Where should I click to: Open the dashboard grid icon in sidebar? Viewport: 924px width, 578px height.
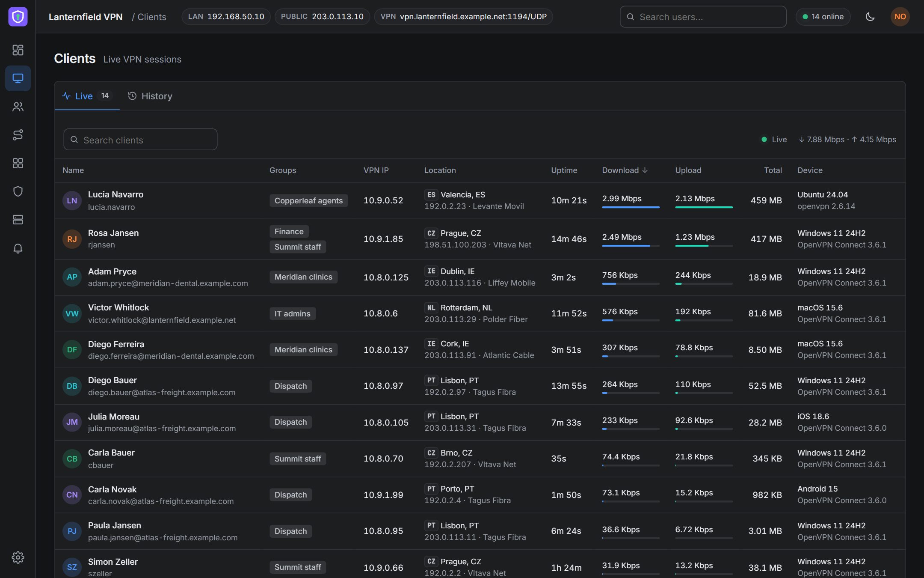18,50
